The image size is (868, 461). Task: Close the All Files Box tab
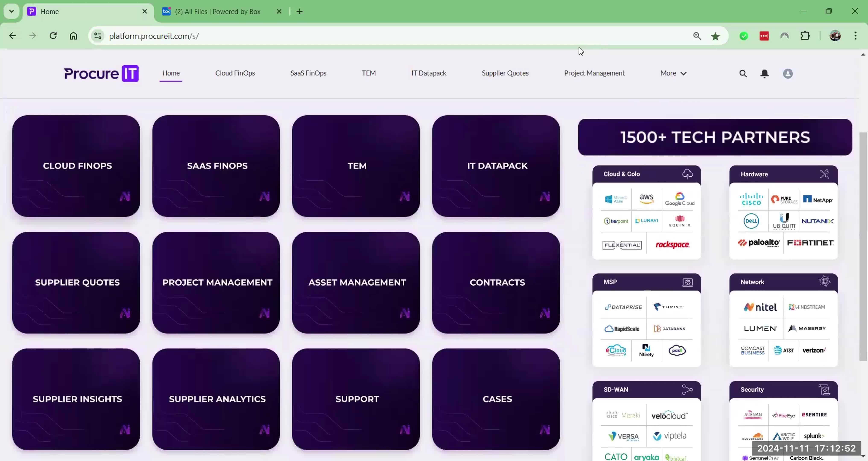279,12
